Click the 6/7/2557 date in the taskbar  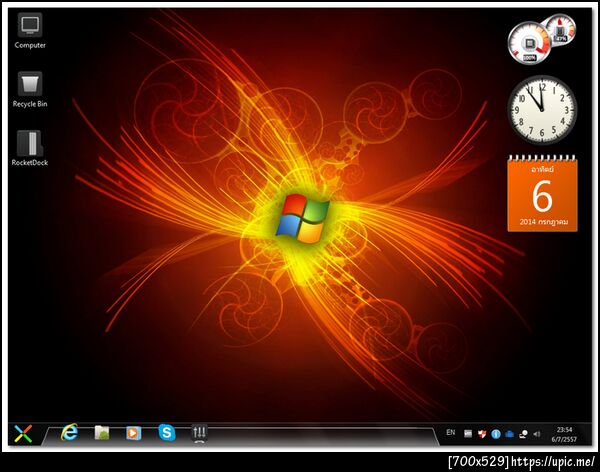click(x=564, y=439)
